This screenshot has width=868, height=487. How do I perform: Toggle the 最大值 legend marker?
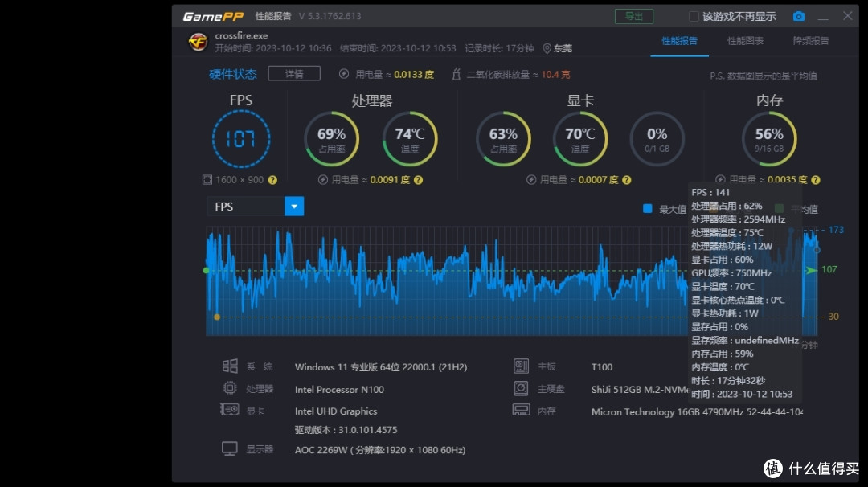[x=648, y=207]
